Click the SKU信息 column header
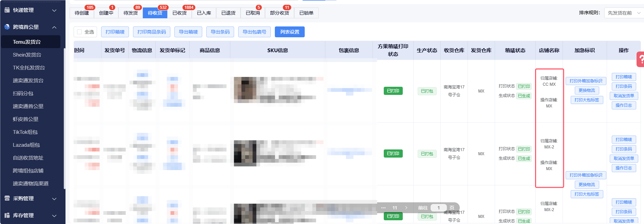Screen dimensions: 644x224 [x=278, y=50]
